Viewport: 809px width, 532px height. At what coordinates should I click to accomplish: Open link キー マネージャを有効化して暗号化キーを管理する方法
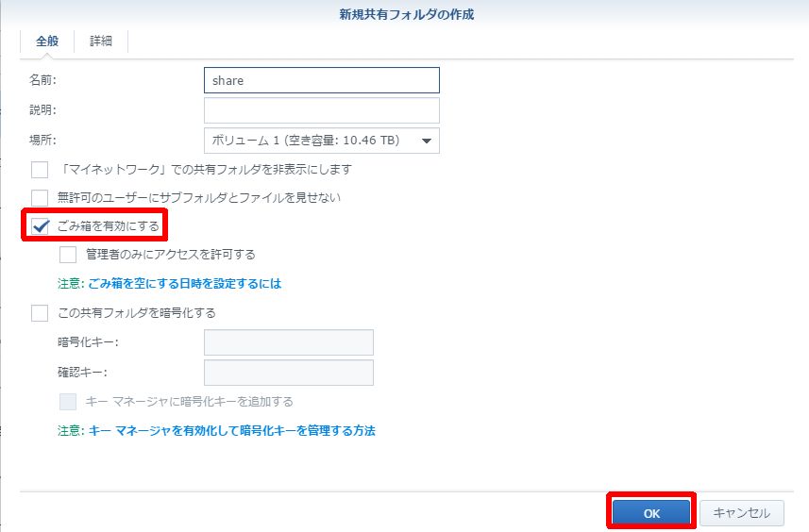(231, 431)
